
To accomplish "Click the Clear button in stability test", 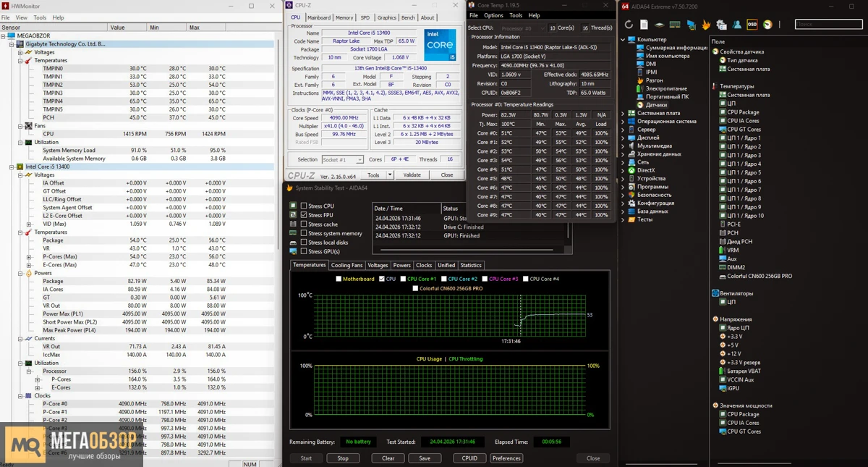I will coord(388,458).
